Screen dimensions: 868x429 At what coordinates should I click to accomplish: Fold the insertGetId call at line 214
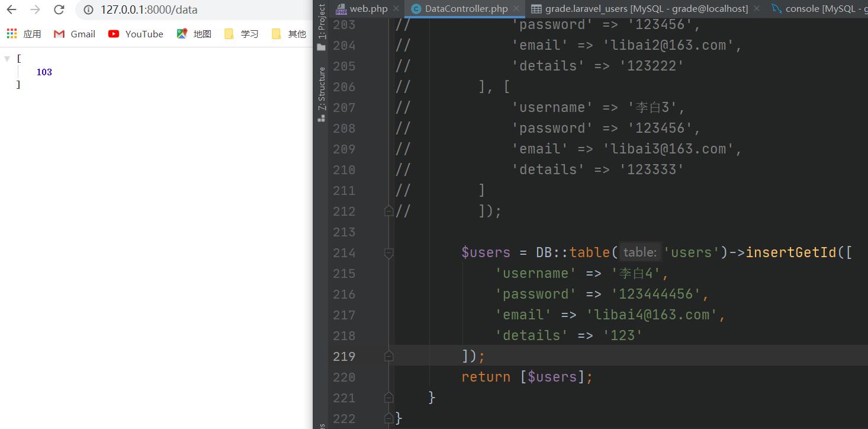(x=389, y=253)
